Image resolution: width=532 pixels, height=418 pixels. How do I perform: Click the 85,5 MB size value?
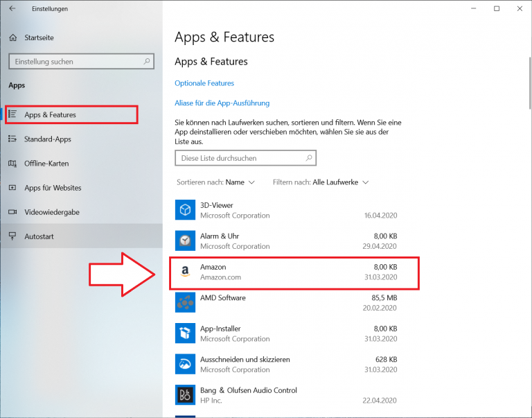click(x=384, y=298)
